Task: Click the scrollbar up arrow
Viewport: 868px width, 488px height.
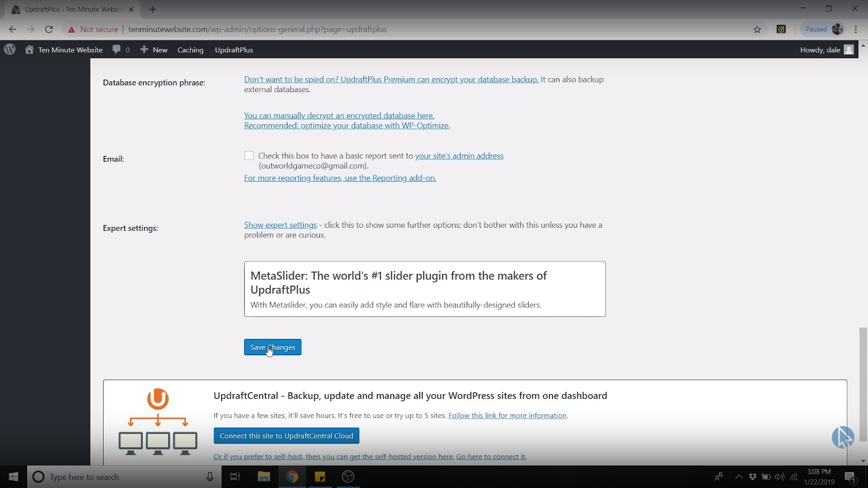Action: pyautogui.click(x=863, y=46)
